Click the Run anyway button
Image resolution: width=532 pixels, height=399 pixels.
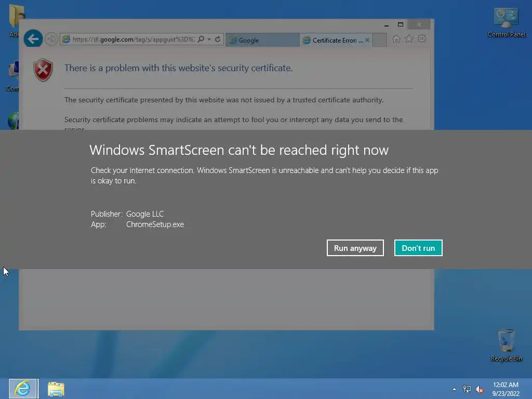355,248
